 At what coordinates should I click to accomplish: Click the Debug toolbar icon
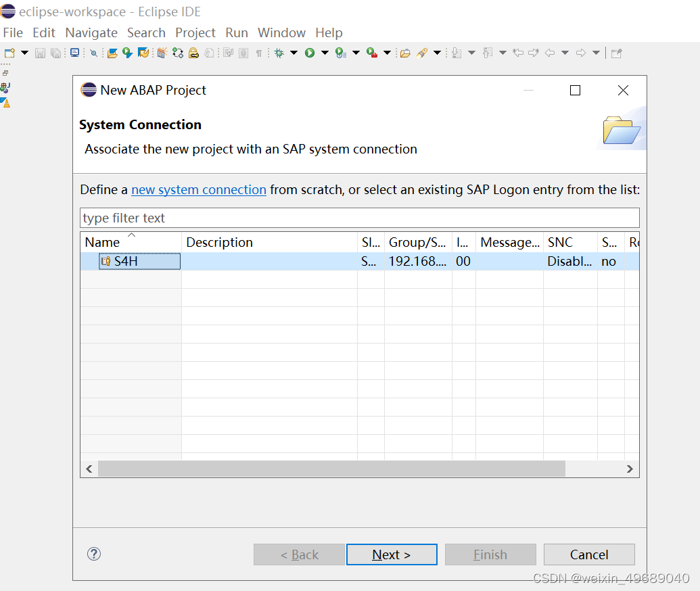coord(279,53)
